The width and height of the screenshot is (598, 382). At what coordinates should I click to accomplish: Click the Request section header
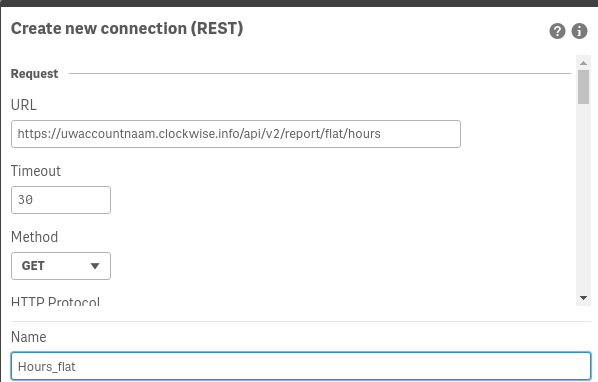pos(34,74)
